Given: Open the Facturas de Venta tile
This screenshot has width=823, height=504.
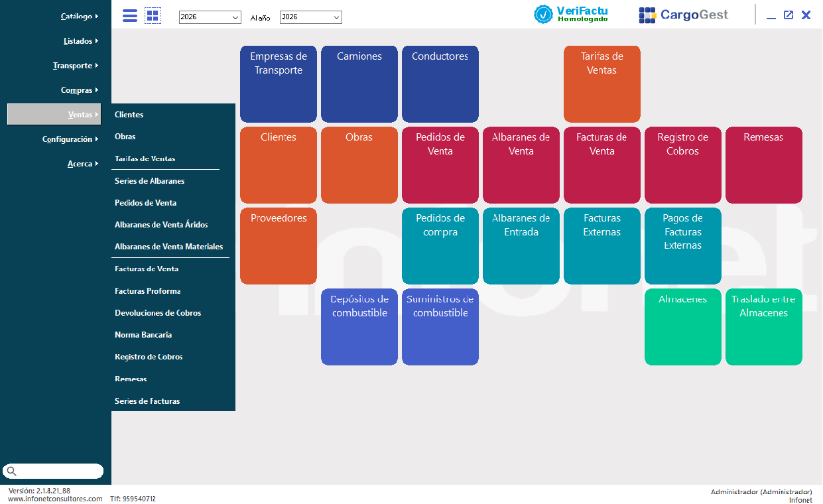Looking at the screenshot, I should pyautogui.click(x=602, y=165).
